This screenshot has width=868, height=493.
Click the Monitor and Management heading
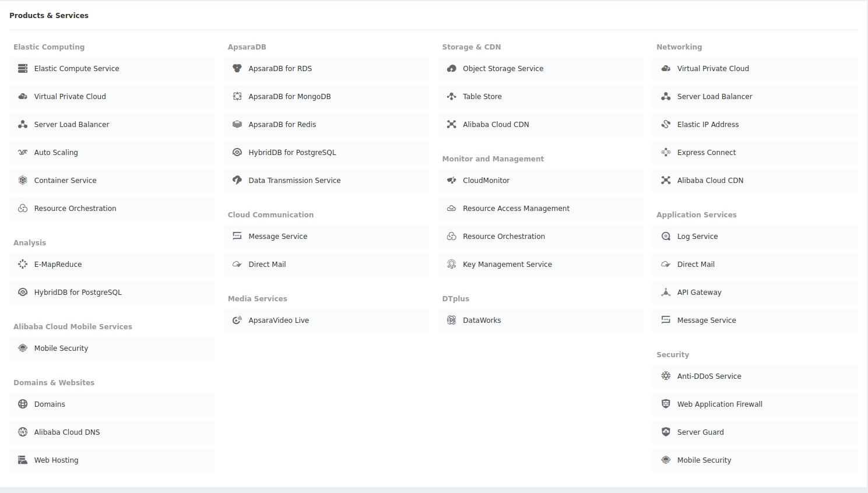pos(493,159)
